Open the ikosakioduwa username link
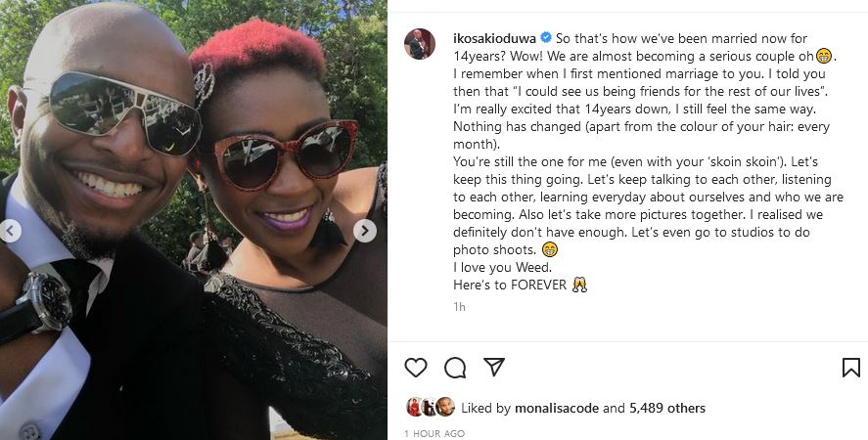The height and width of the screenshot is (440, 868). point(494,39)
